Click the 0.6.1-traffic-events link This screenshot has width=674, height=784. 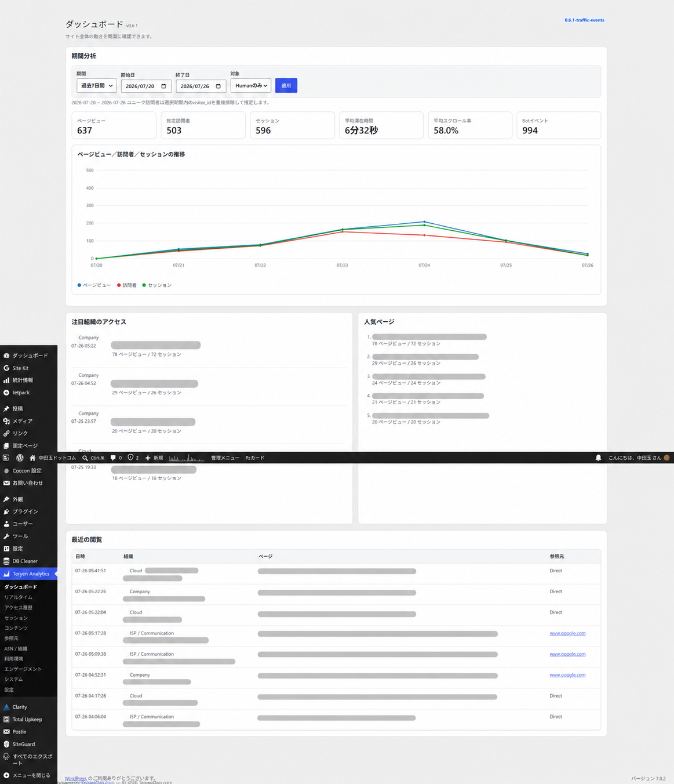pyautogui.click(x=584, y=20)
